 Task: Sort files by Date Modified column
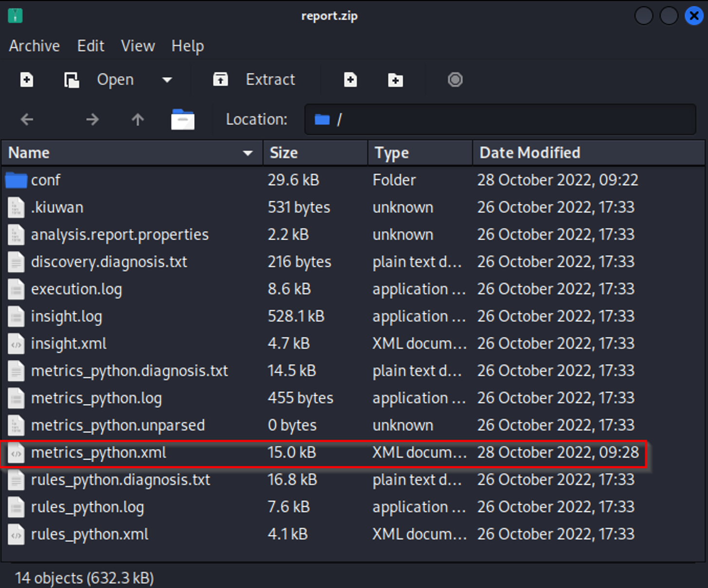click(x=530, y=153)
